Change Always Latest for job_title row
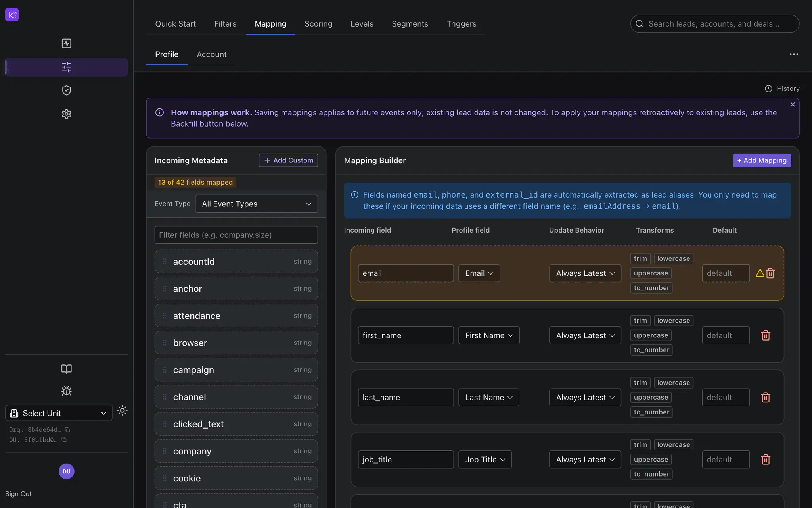 point(585,459)
